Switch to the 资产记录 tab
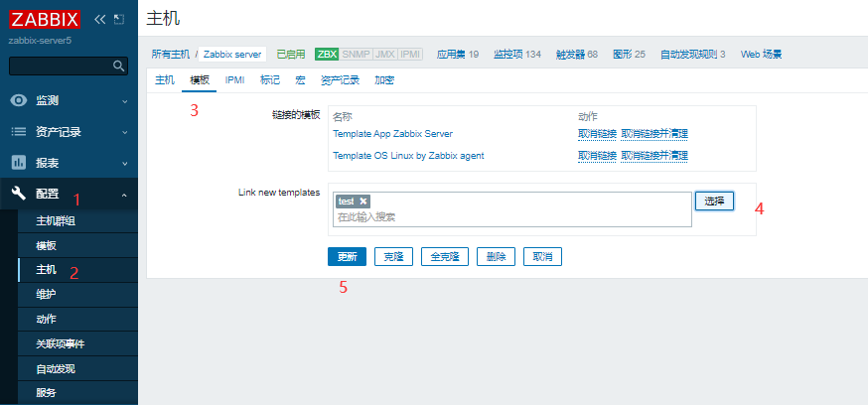The height and width of the screenshot is (405, 868). tap(340, 80)
